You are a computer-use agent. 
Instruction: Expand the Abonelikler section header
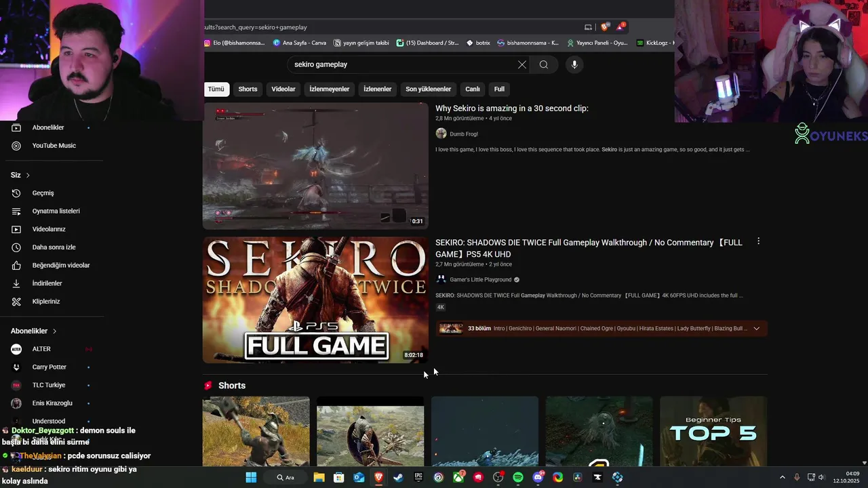[x=34, y=331]
